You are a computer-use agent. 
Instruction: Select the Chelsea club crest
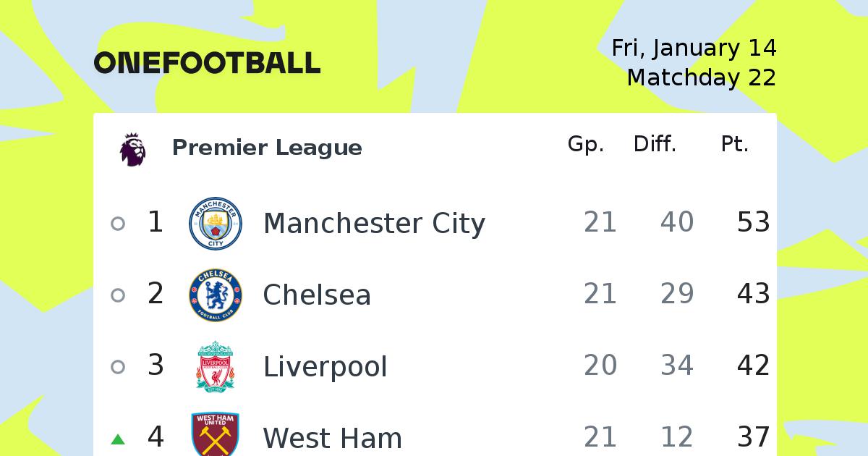(216, 295)
